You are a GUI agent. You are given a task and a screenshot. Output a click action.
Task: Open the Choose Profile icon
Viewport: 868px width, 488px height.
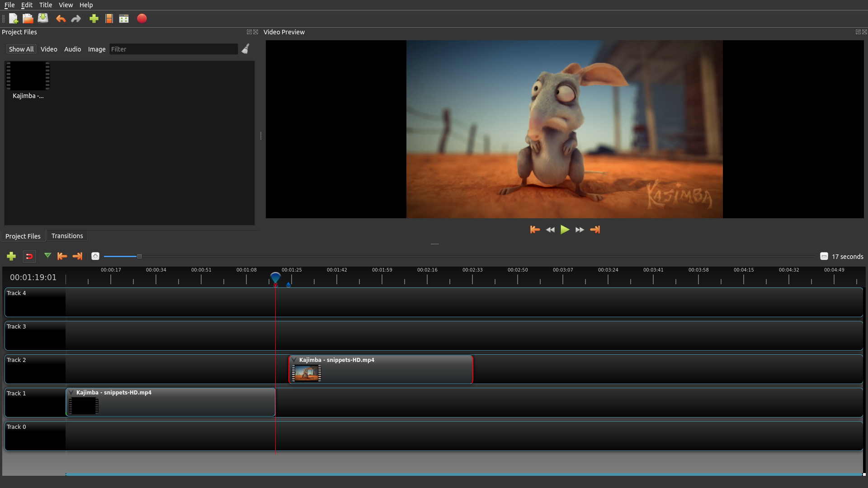coord(109,19)
